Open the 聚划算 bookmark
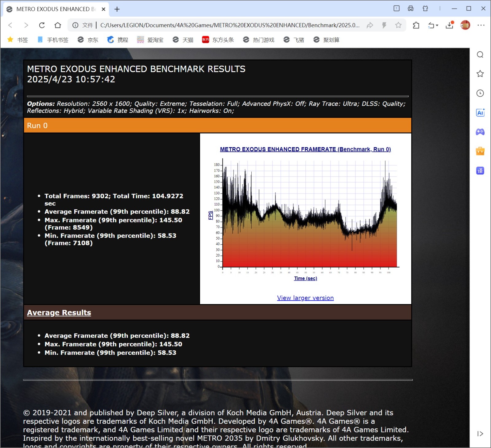This screenshot has height=448, width=491. click(x=327, y=40)
